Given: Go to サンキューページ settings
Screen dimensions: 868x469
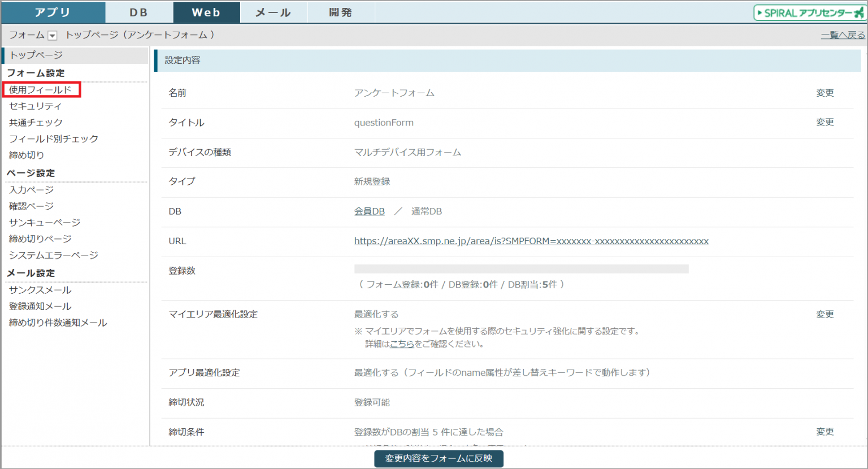Looking at the screenshot, I should pyautogui.click(x=45, y=223).
